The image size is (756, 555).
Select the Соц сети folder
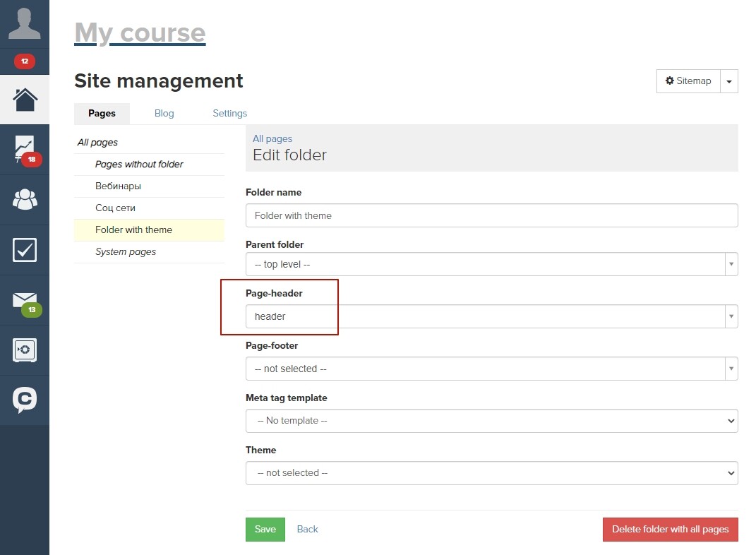(115, 208)
